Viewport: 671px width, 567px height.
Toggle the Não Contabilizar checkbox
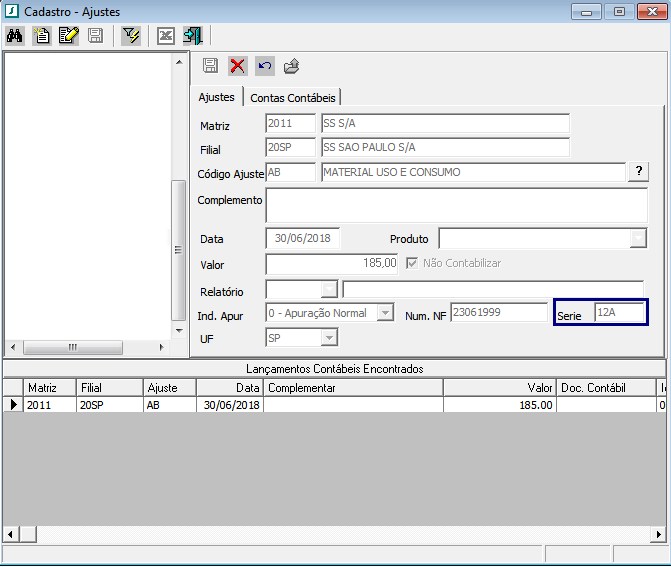pyautogui.click(x=412, y=263)
